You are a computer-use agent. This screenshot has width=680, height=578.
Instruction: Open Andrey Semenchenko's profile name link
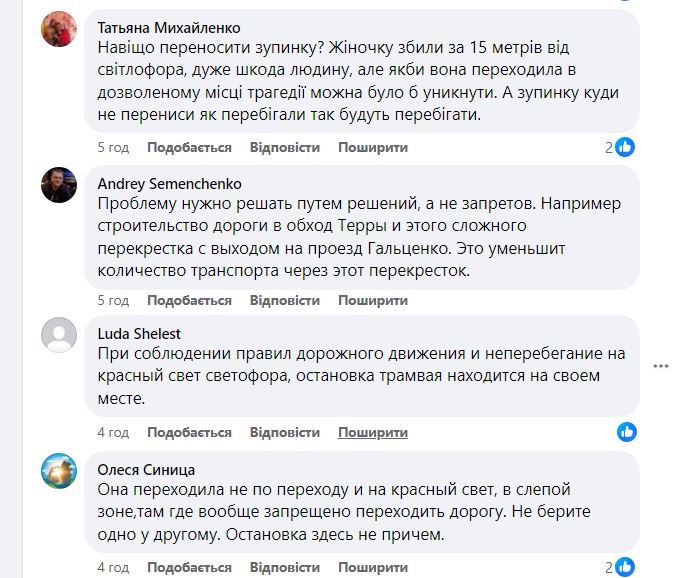pos(169,183)
